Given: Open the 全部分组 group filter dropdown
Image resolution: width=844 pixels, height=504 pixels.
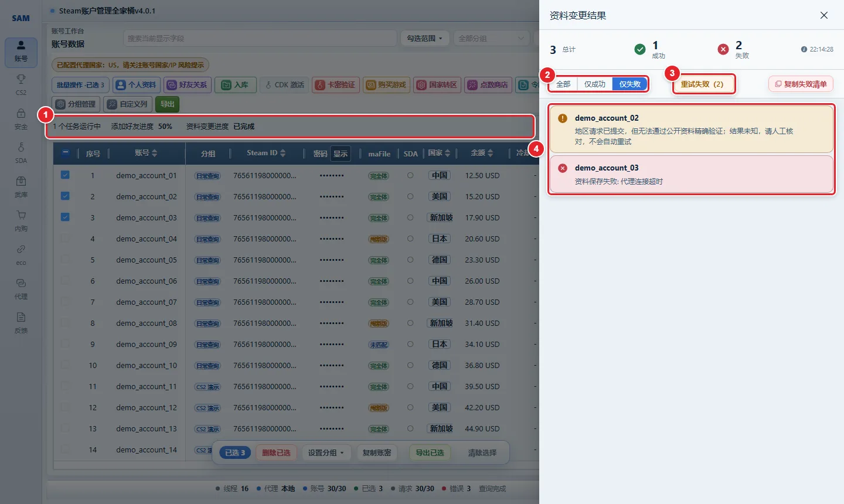Looking at the screenshot, I should [491, 38].
